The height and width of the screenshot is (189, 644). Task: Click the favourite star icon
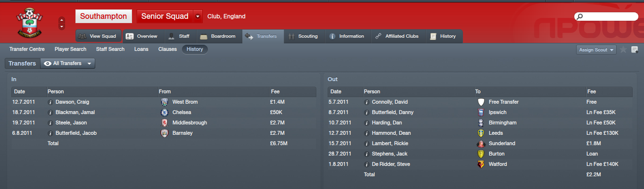point(623,49)
